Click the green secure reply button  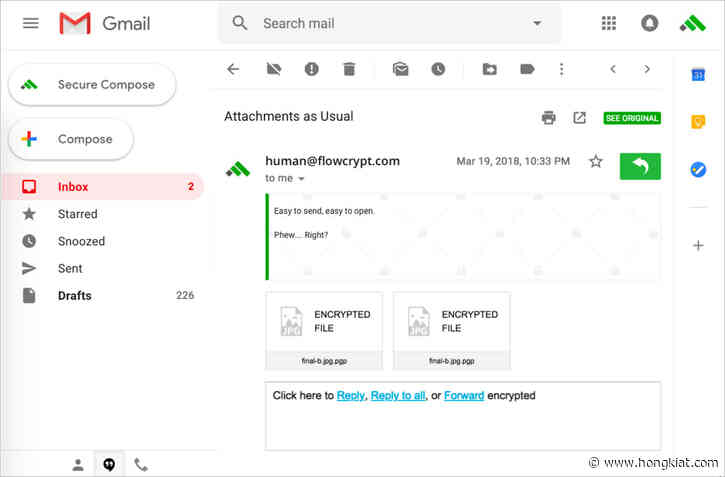(640, 166)
